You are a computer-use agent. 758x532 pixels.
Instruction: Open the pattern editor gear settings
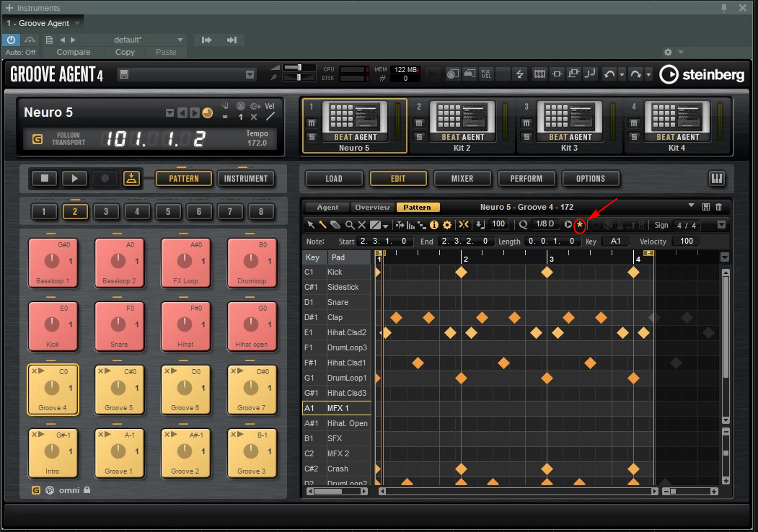(447, 225)
